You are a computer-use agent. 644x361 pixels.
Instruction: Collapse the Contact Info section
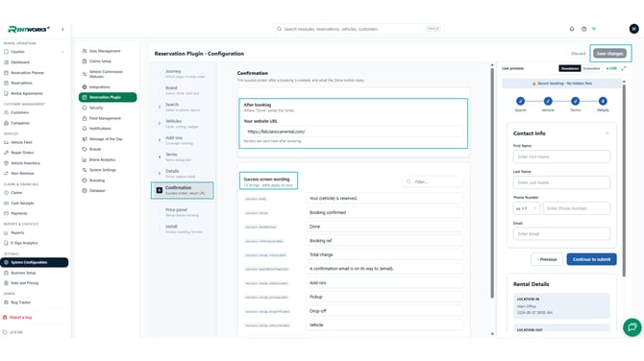pos(607,133)
